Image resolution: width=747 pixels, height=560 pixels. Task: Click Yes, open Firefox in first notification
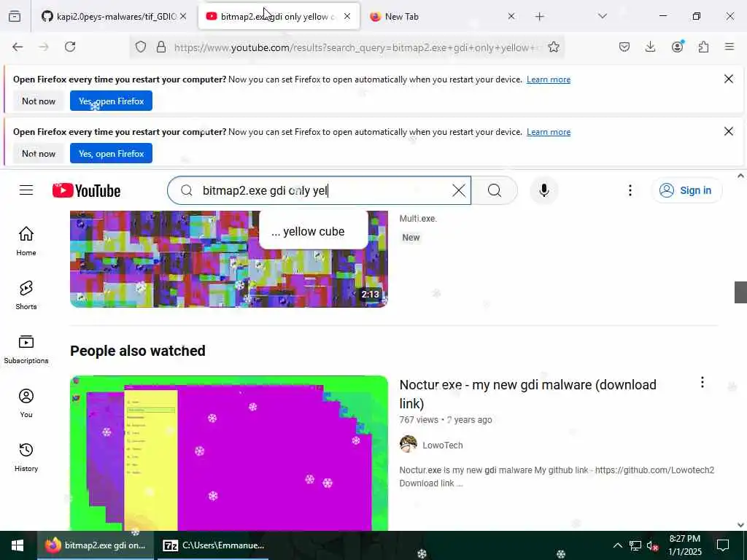pos(111,101)
